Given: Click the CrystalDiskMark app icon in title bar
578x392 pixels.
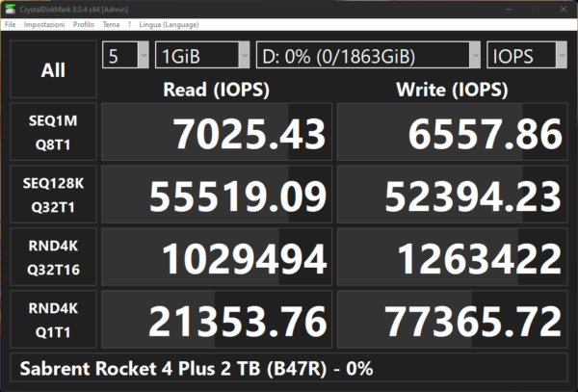Looking at the screenshot, I should [x=8, y=8].
